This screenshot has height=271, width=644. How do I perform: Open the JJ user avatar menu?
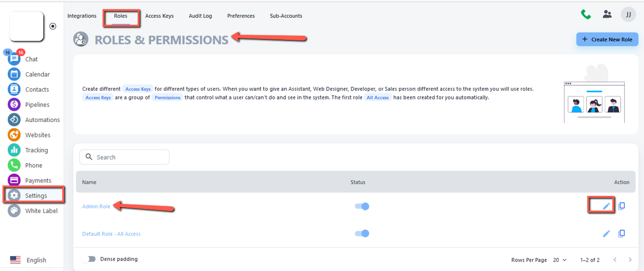click(628, 15)
